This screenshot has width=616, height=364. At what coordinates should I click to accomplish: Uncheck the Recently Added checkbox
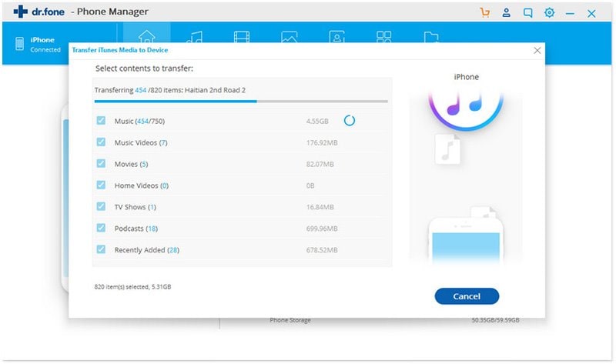(x=101, y=249)
